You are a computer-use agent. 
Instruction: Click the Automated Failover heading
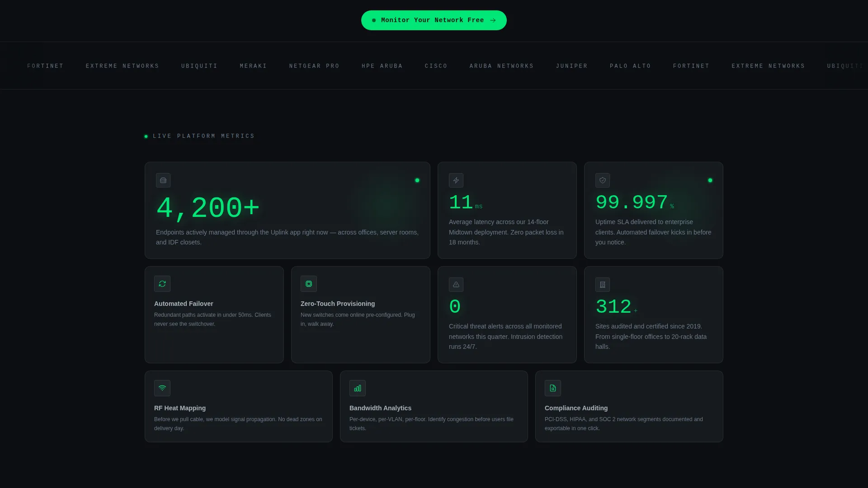click(x=184, y=304)
